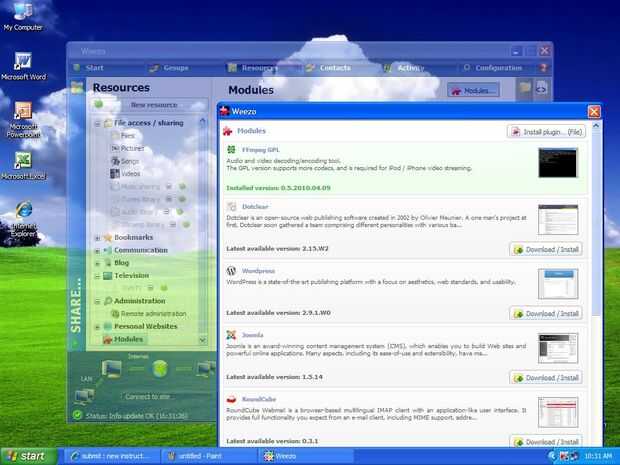Click Modules... button beside Modules heading
Viewport: 620px width, 465px height.
pyautogui.click(x=473, y=91)
